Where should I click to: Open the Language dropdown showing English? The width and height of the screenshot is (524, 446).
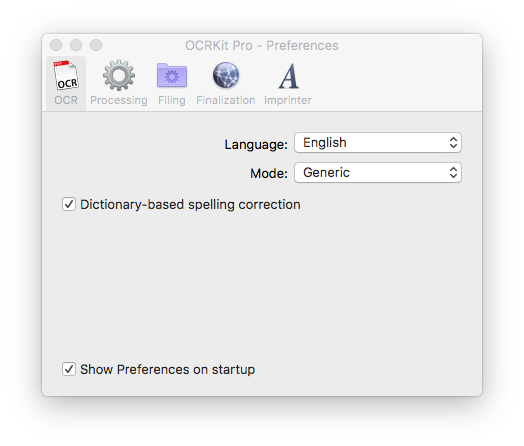point(378,143)
